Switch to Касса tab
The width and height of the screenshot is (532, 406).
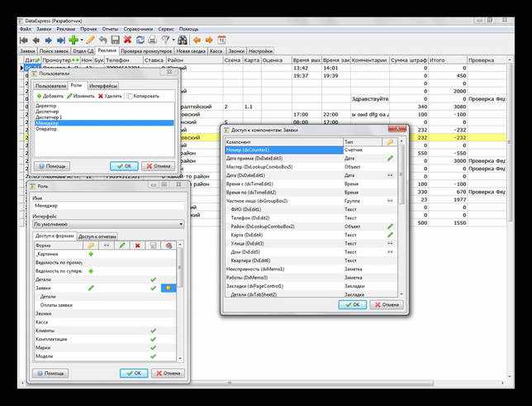pyautogui.click(x=216, y=51)
